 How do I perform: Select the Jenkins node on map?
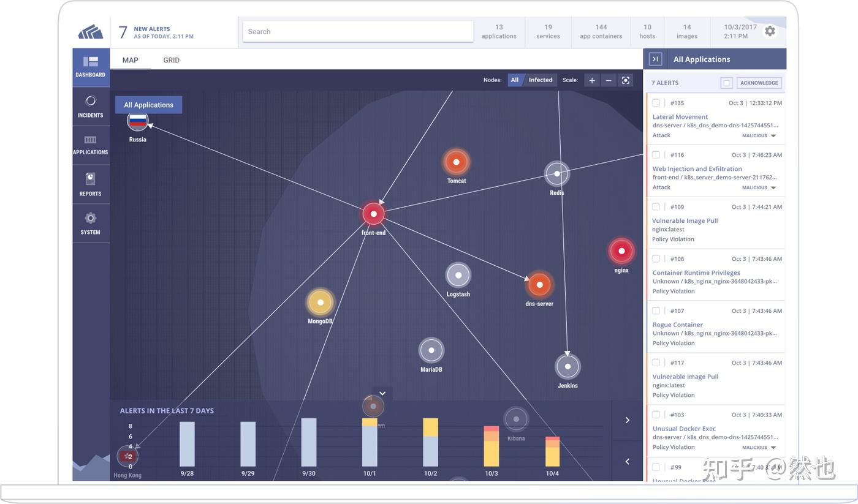(x=568, y=366)
